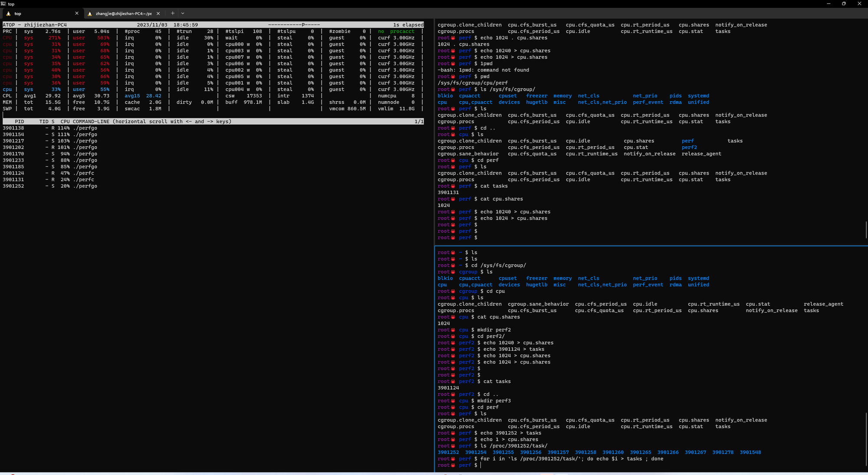Image resolution: width=868 pixels, height=475 pixels.
Task: Click the penguin icon on second tab
Action: point(90,13)
